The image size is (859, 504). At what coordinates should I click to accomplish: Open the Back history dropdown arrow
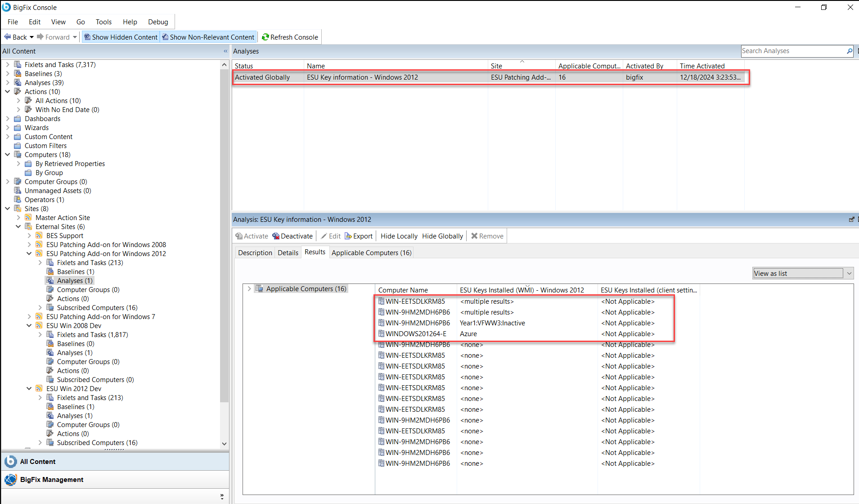31,37
